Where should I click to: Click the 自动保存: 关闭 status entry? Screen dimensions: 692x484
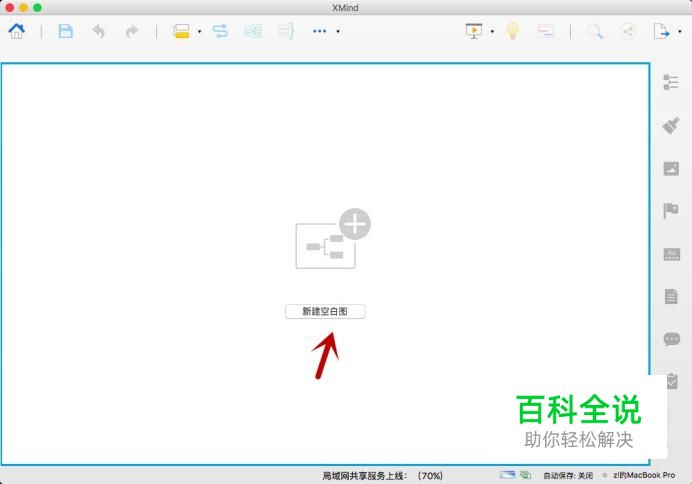click(x=568, y=476)
